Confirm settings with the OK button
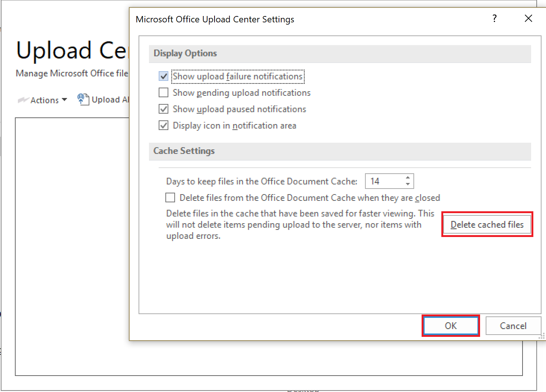This screenshot has width=546, height=392. click(451, 326)
